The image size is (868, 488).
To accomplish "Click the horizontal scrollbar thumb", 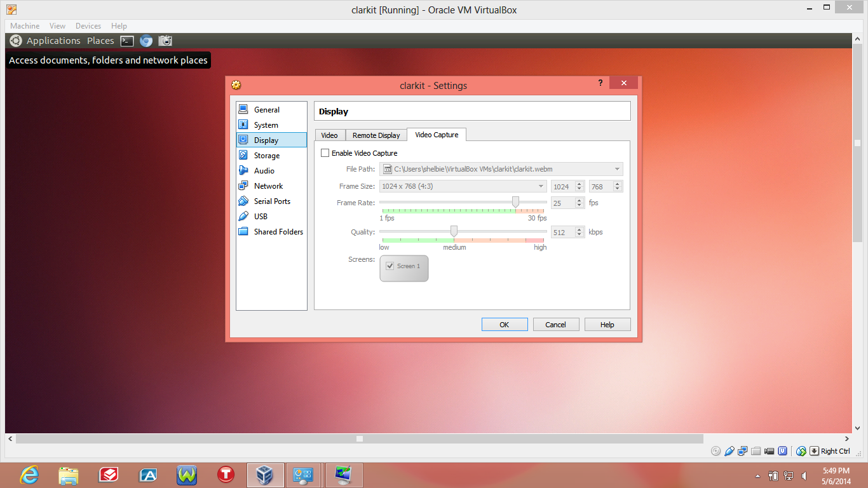I will [x=360, y=438].
